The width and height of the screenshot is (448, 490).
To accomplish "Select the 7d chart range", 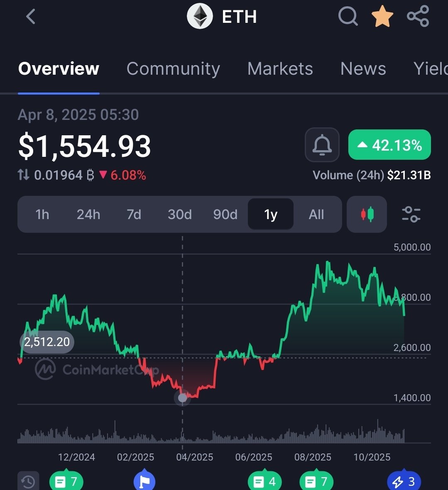I will 134,215.
